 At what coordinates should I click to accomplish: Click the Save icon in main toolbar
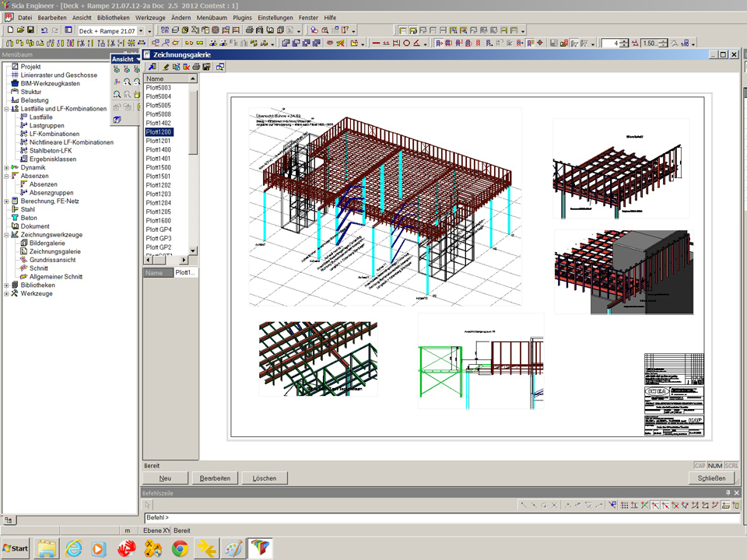pos(30,30)
